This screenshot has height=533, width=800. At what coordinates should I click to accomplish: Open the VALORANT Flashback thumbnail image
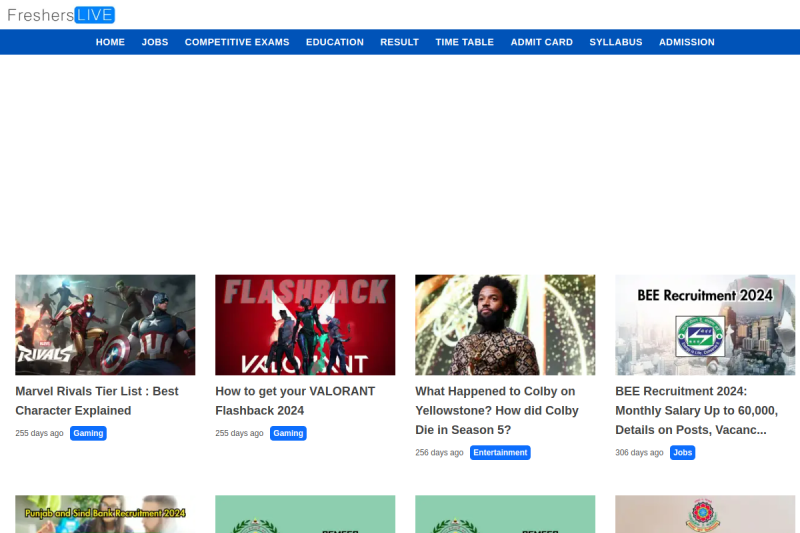[305, 325]
